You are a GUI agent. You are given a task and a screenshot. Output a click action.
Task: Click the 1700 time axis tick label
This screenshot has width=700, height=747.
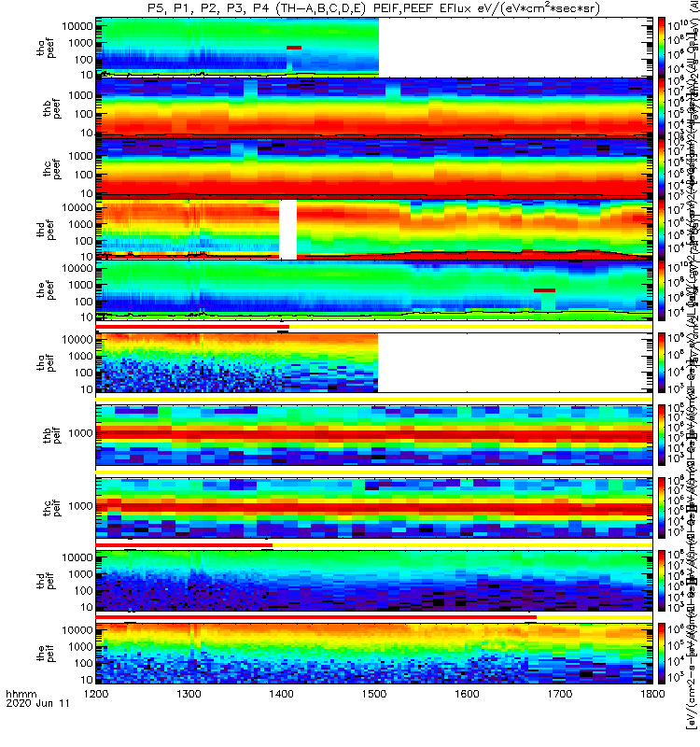point(559,694)
